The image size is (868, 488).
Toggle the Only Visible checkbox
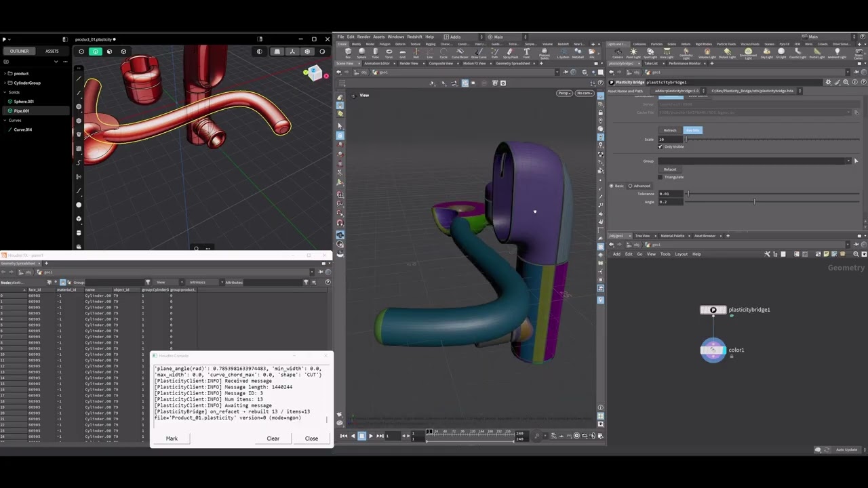click(x=660, y=147)
